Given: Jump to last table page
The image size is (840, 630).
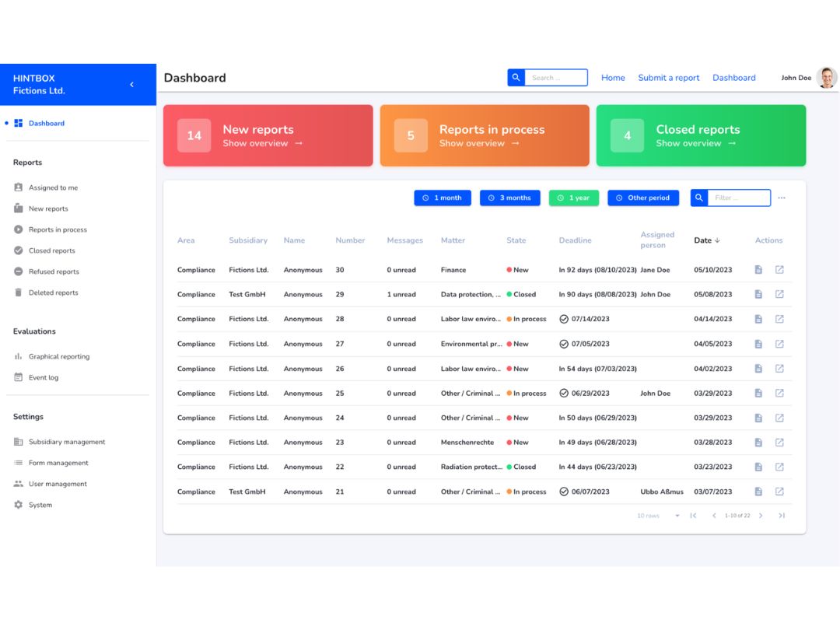Looking at the screenshot, I should [x=782, y=516].
